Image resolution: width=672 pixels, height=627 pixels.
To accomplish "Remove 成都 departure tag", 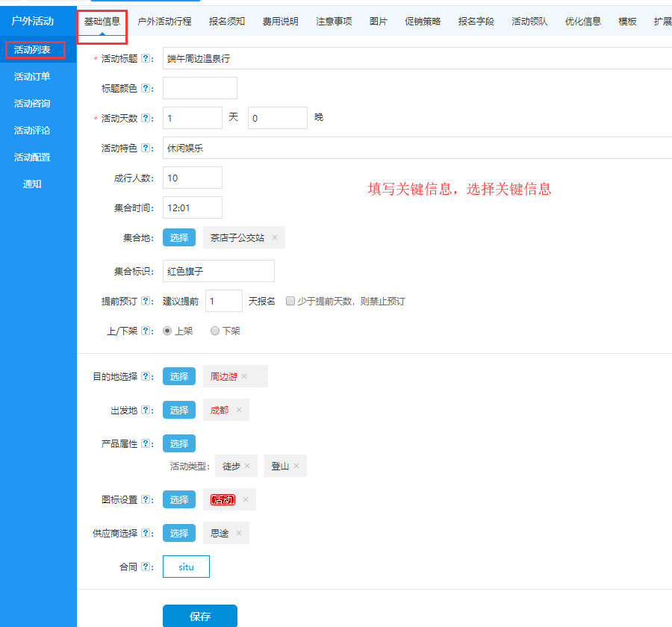I will click(239, 410).
